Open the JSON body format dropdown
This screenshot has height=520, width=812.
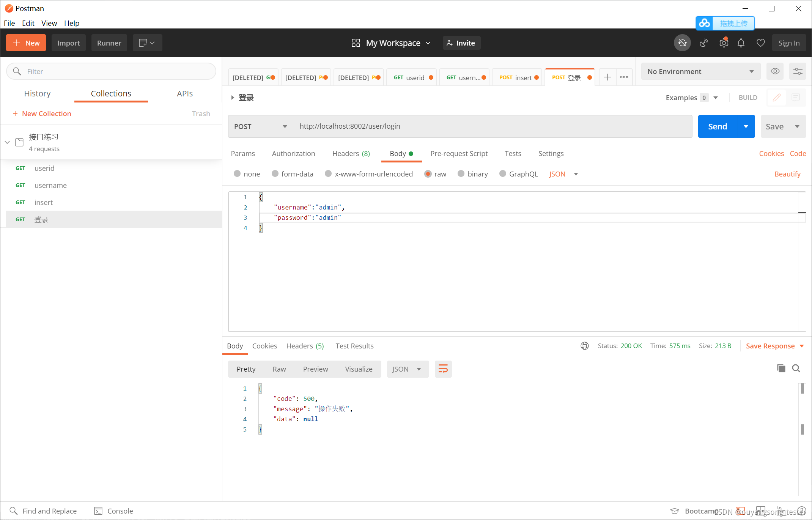pos(563,174)
